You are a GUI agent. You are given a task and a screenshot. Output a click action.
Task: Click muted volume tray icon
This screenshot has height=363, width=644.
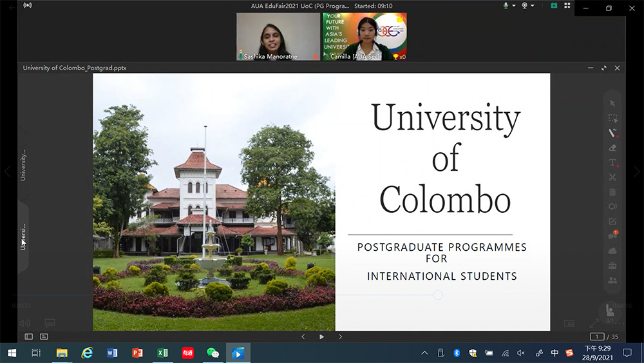pos(521,353)
